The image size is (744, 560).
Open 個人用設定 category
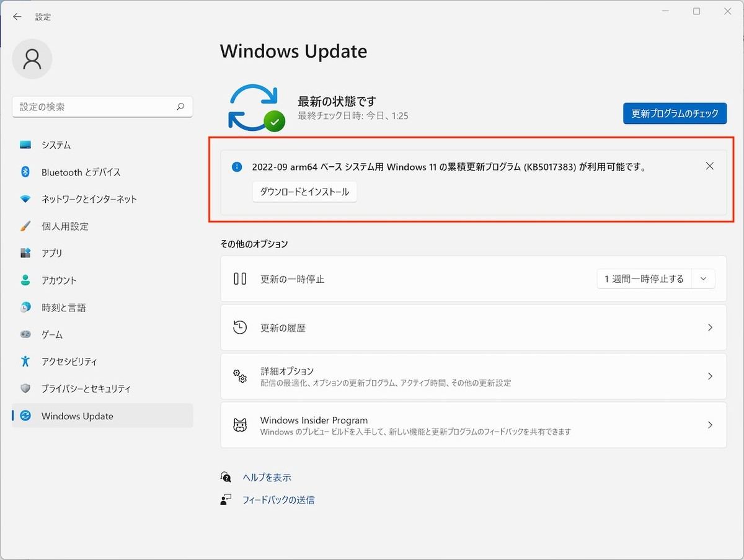[x=102, y=226]
